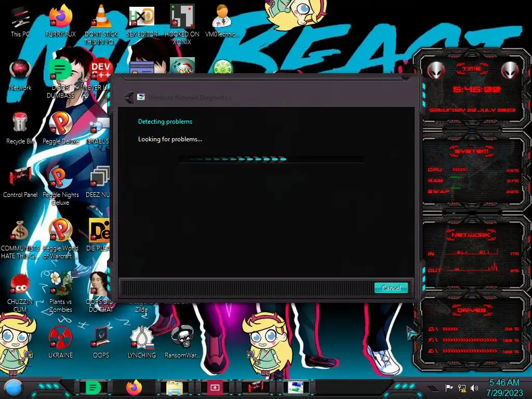
Task: Open the taskbar clock 5:46 AM
Action: (x=504, y=388)
